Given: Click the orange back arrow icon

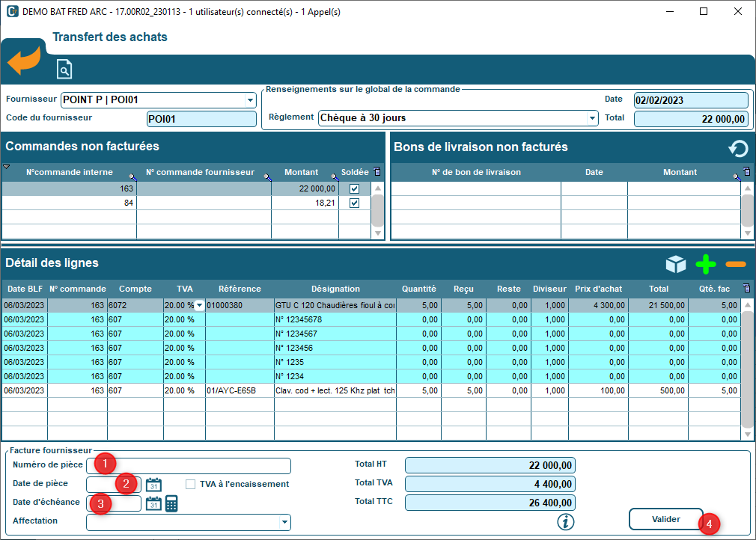Looking at the screenshot, I should click(x=24, y=61).
